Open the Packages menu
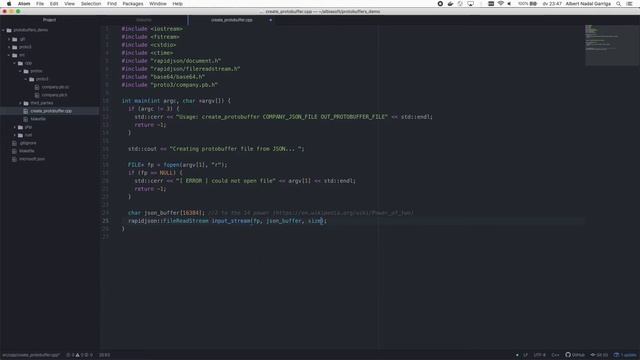This screenshot has width=640, height=360. coord(133,4)
